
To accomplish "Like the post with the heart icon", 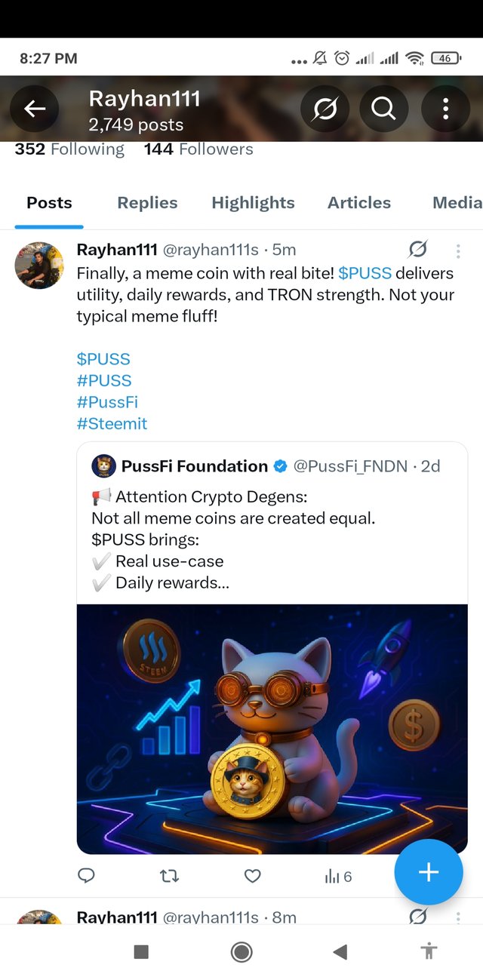I will click(253, 876).
